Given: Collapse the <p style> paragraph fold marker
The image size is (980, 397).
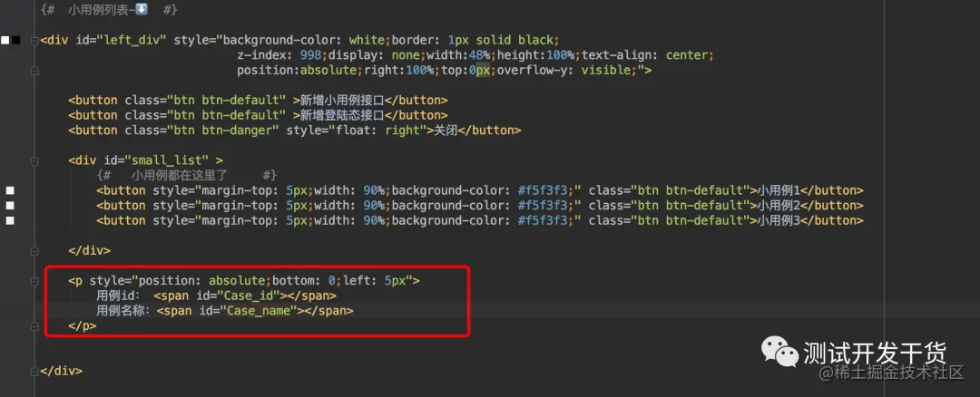Looking at the screenshot, I should (x=34, y=281).
